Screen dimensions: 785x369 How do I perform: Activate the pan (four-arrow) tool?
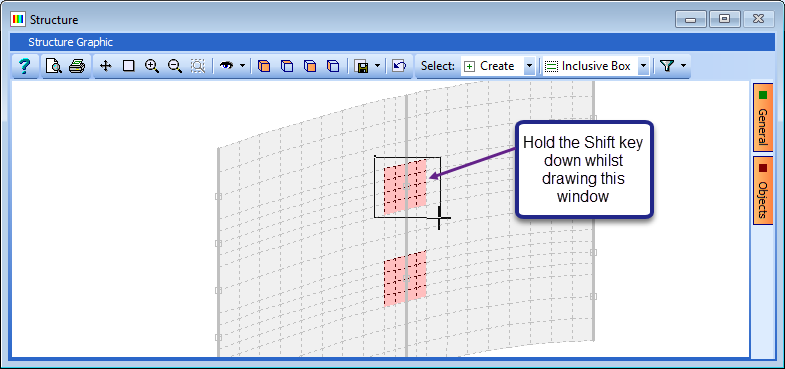106,66
